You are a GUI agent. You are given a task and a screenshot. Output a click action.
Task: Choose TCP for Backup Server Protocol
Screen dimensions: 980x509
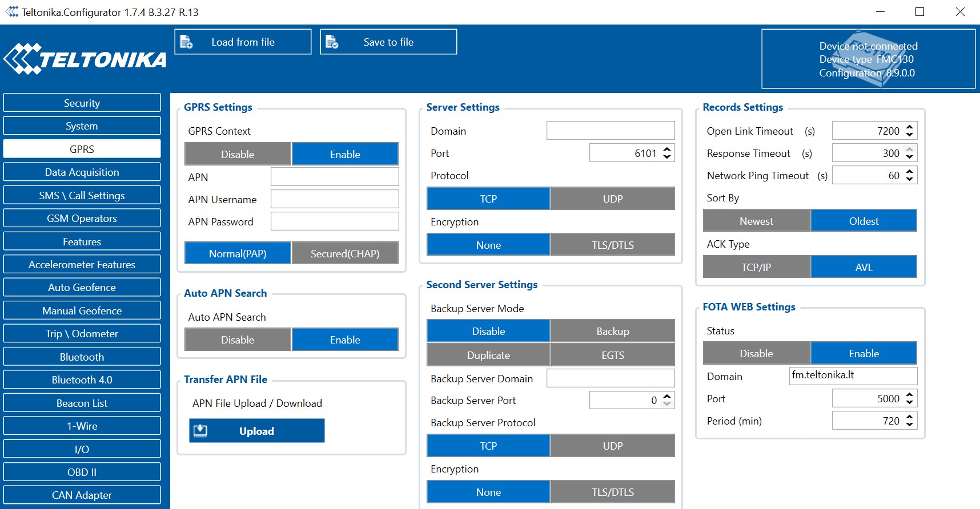pos(488,446)
